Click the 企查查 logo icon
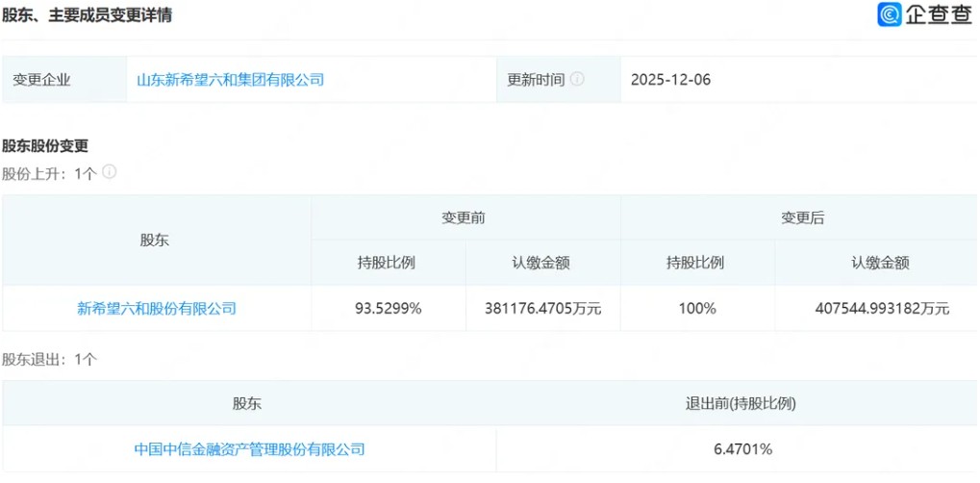The width and height of the screenshot is (980, 483). coord(890,14)
